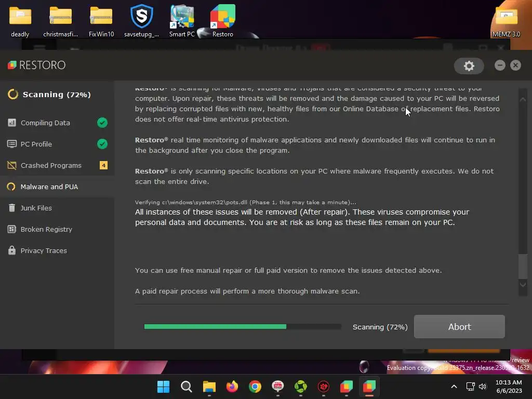
Task: Open the Privacy Traces section
Action: click(57, 251)
